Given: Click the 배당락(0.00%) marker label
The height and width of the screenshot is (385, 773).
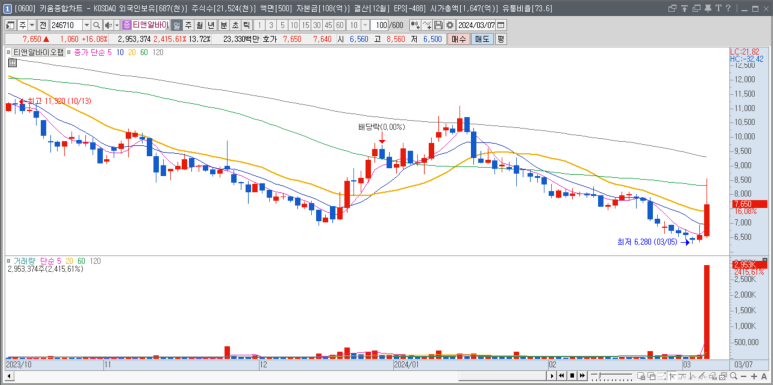Looking at the screenshot, I should pyautogui.click(x=382, y=127).
